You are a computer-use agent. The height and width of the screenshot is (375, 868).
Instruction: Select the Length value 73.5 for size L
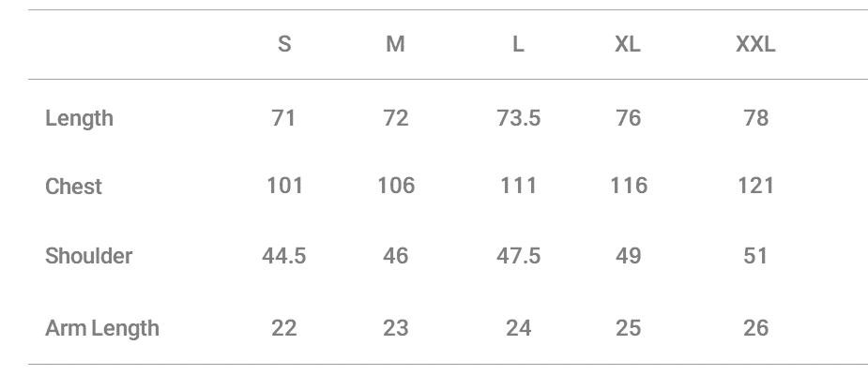point(518,118)
